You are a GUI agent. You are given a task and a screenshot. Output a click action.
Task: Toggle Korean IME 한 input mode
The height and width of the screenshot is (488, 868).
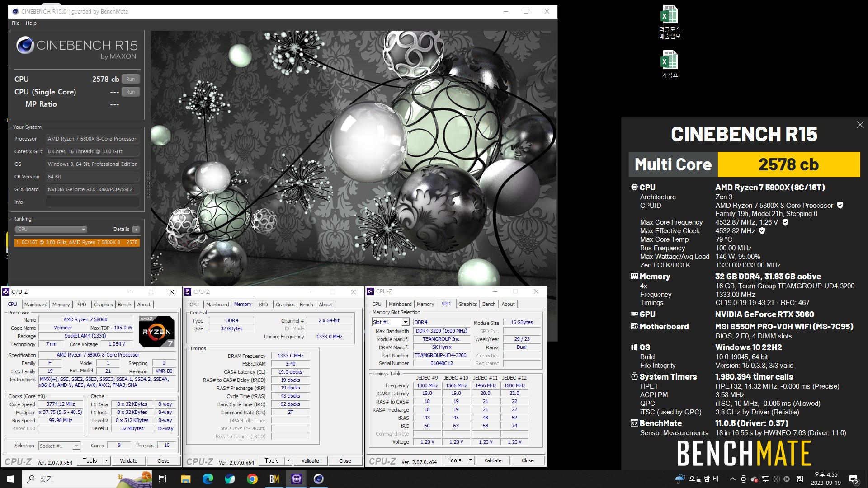pos(800,479)
